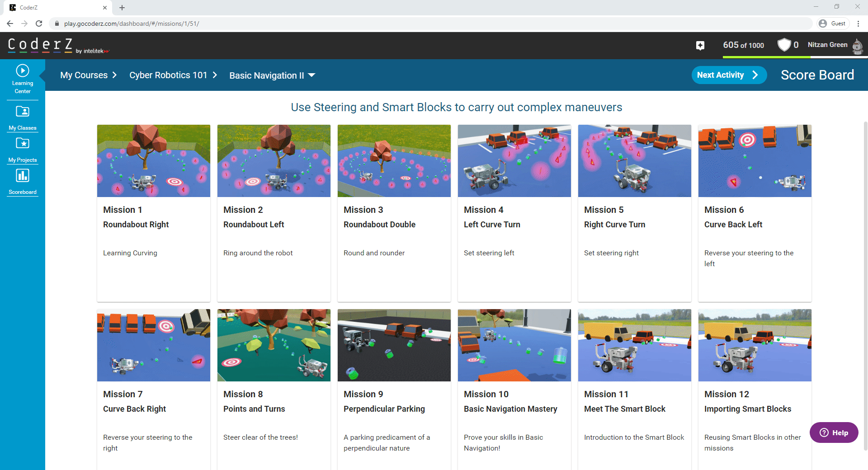Go to Cyber Robotics 101 breadcrumb

[168, 75]
